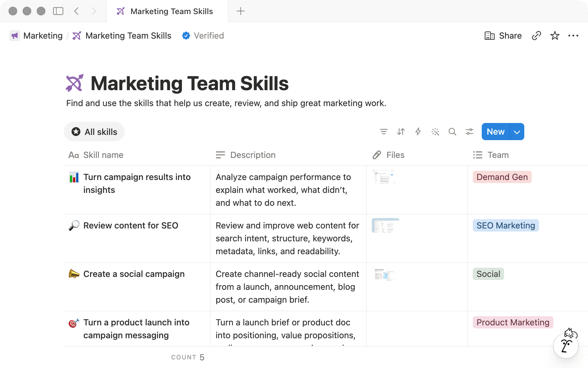Click the bow-and-arrow page icon beside title
This screenshot has width=588, height=368.
74,83
